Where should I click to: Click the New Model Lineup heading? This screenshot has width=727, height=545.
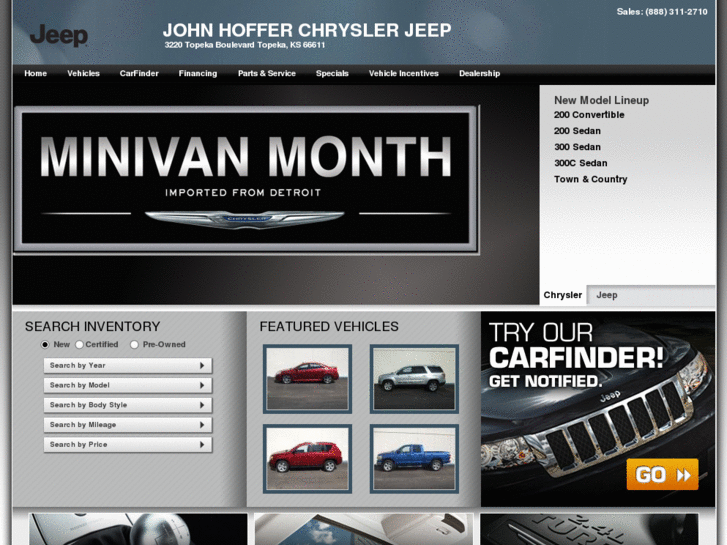601,100
